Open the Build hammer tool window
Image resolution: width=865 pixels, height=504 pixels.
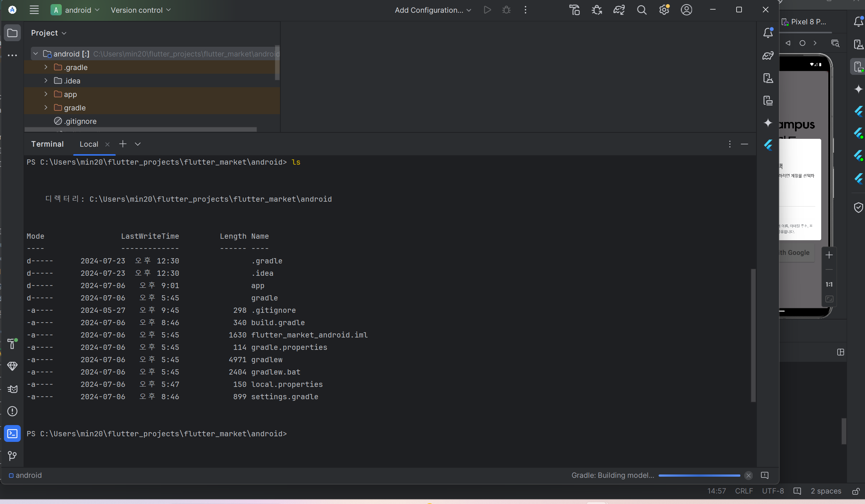tap(12, 343)
